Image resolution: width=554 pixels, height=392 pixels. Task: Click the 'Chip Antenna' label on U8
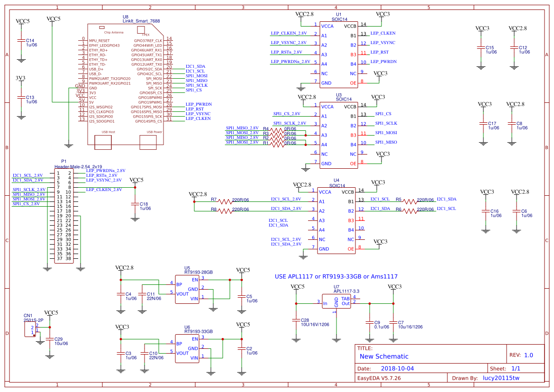point(114,33)
